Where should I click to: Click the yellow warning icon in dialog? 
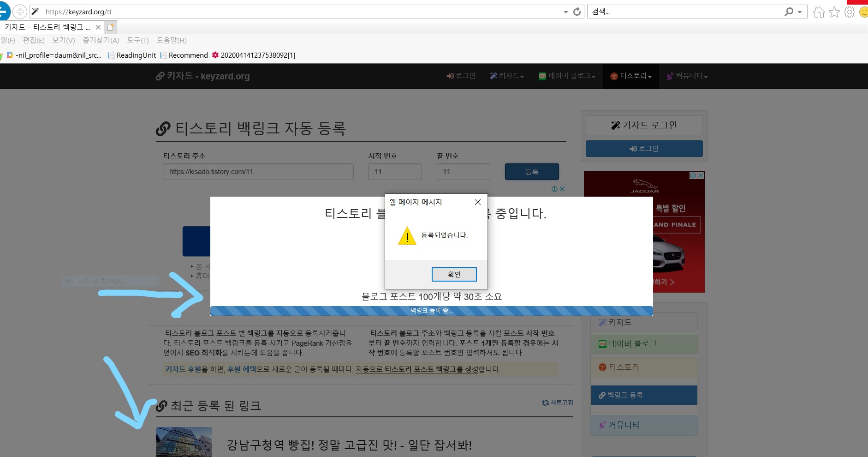point(407,235)
